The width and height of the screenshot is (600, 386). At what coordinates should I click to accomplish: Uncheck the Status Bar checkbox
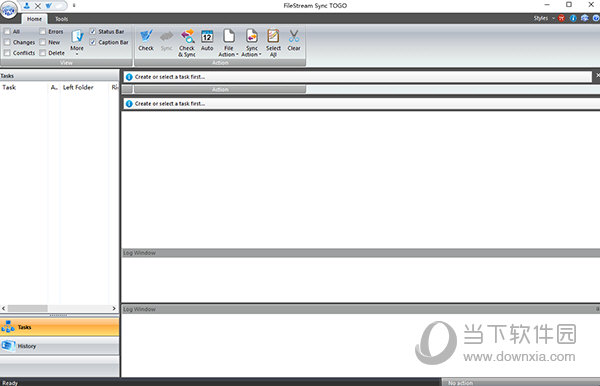pos(93,31)
